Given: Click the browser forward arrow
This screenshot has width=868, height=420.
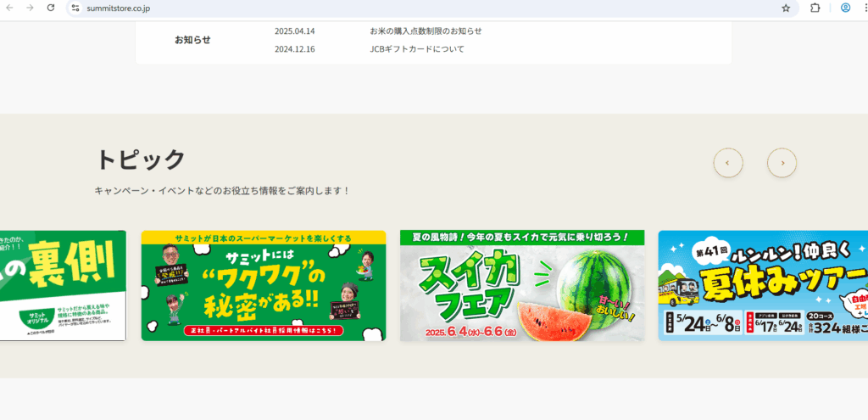Looking at the screenshot, I should point(30,8).
